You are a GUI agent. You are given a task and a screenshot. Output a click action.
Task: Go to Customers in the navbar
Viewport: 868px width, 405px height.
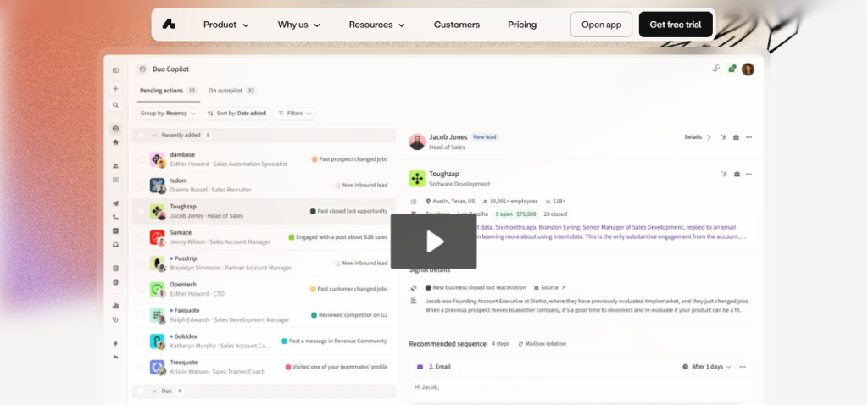coord(457,25)
